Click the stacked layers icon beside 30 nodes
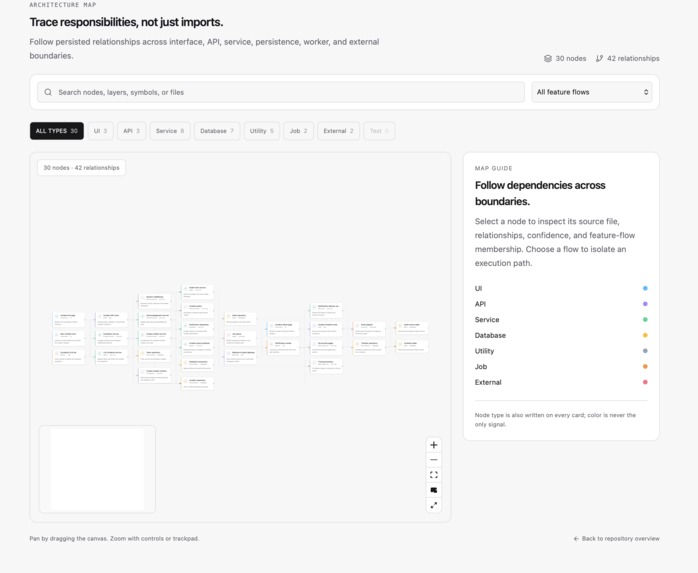698x573 pixels. click(x=548, y=58)
